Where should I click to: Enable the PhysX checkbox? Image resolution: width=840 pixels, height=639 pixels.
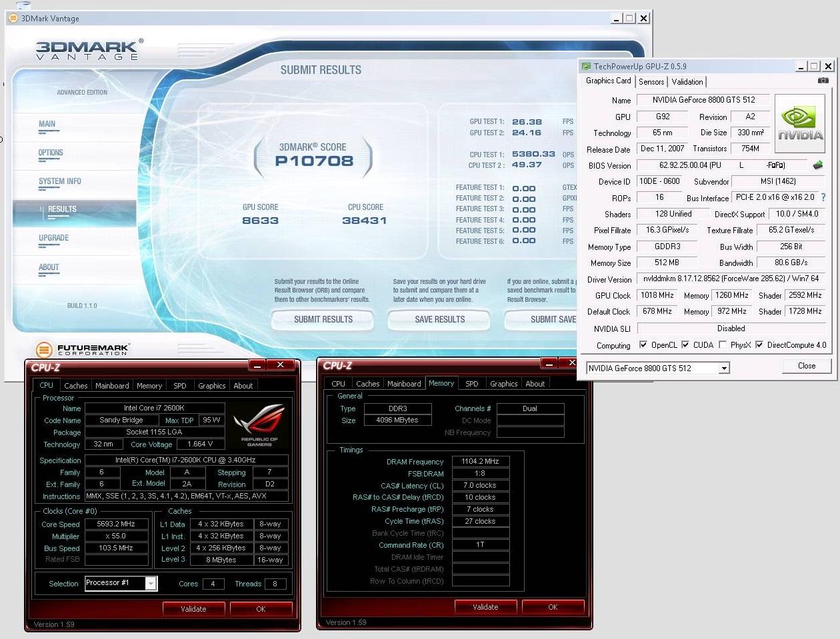pos(723,344)
